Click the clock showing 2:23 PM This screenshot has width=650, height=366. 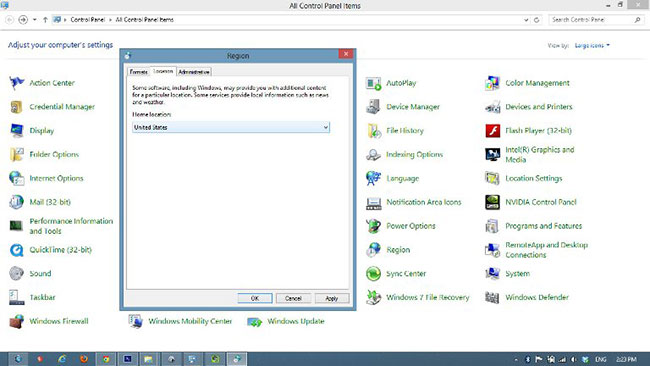pyautogui.click(x=626, y=359)
